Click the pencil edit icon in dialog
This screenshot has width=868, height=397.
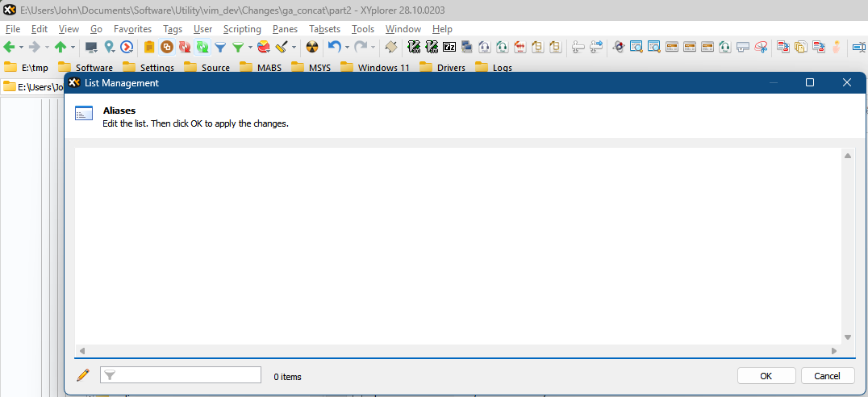[82, 375]
